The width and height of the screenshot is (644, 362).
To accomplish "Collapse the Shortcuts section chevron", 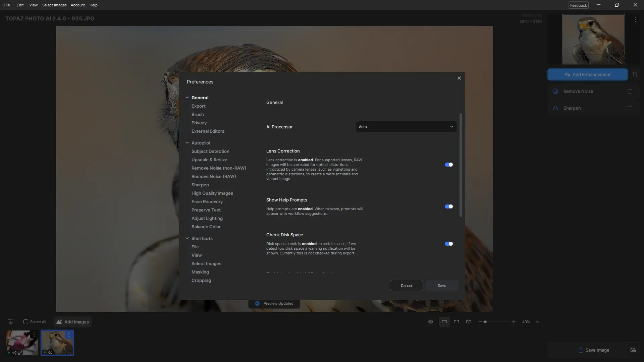I will tap(187, 238).
